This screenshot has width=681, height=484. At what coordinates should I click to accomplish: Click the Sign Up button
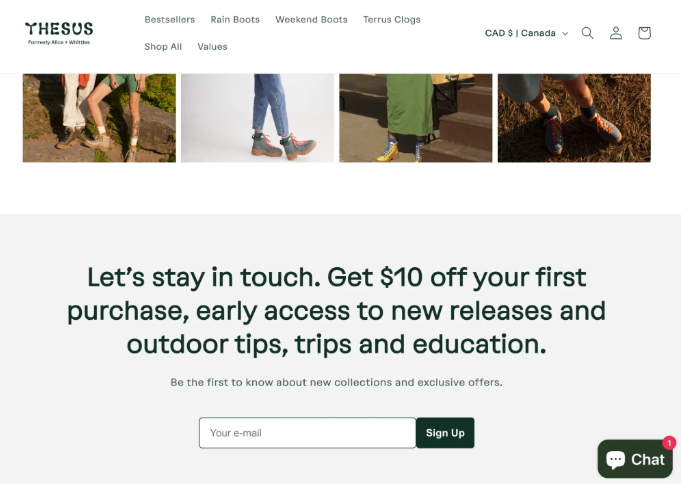pyautogui.click(x=445, y=433)
